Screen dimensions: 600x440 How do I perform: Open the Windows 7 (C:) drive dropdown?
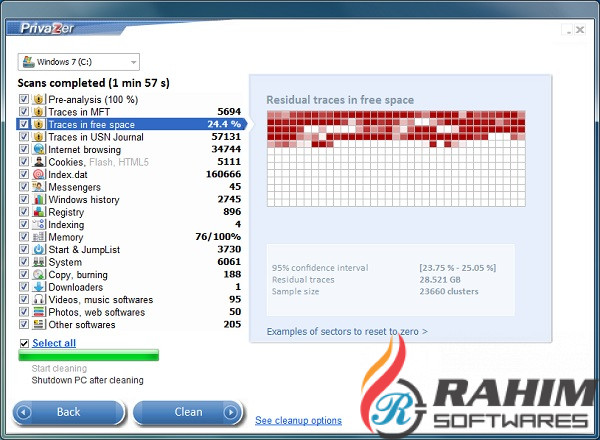78,62
